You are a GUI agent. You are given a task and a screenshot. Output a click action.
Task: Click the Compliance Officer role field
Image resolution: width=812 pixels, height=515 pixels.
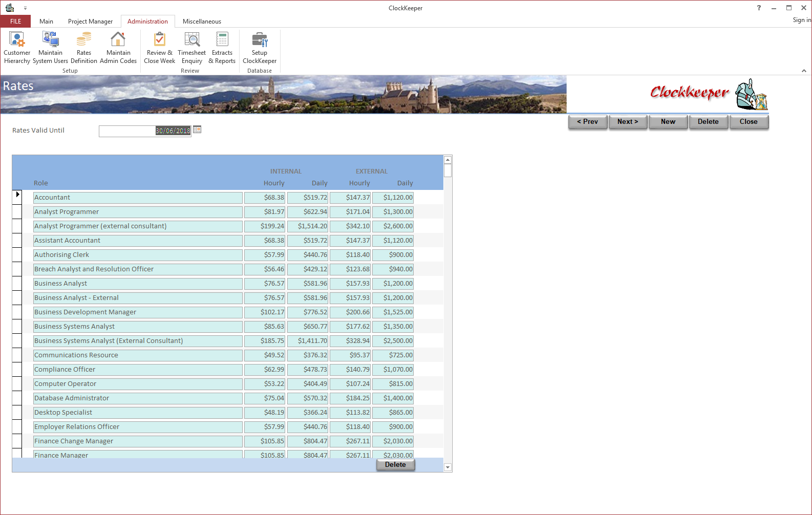pyautogui.click(x=138, y=370)
